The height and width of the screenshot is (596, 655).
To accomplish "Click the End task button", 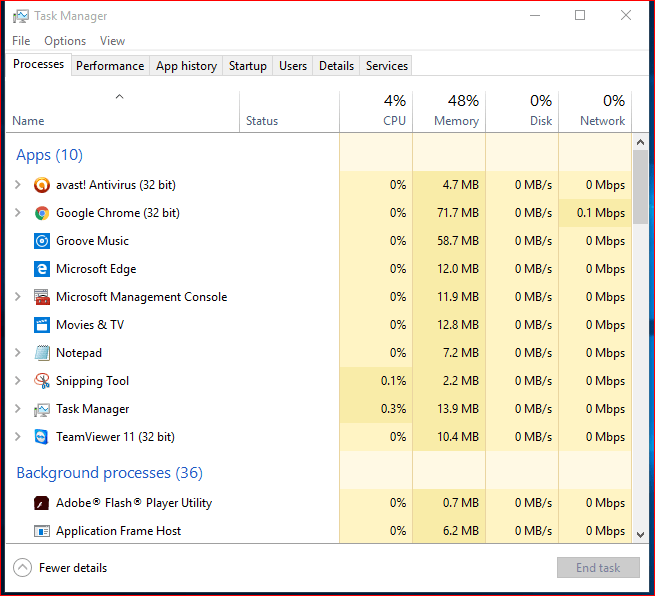I will pyautogui.click(x=598, y=568).
